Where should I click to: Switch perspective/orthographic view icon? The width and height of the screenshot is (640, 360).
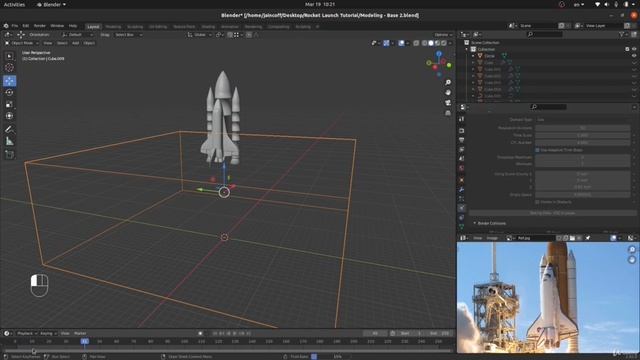tap(448, 113)
